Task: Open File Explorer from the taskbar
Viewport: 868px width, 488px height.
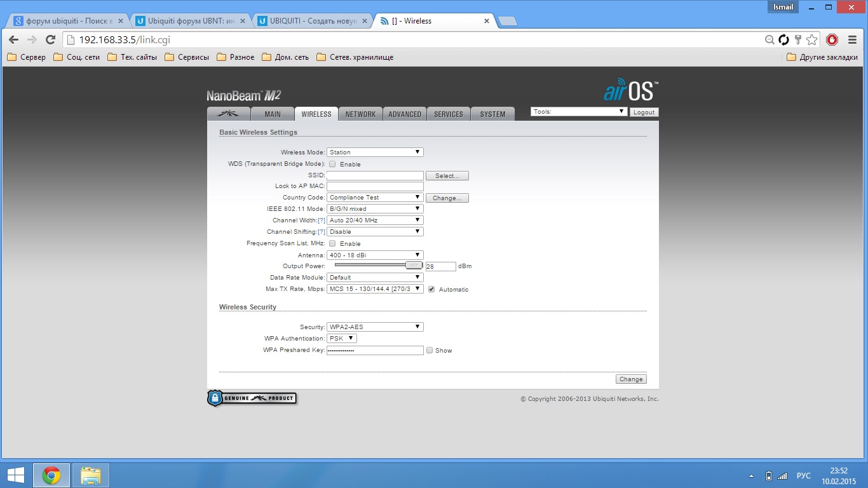Action: coord(91,475)
